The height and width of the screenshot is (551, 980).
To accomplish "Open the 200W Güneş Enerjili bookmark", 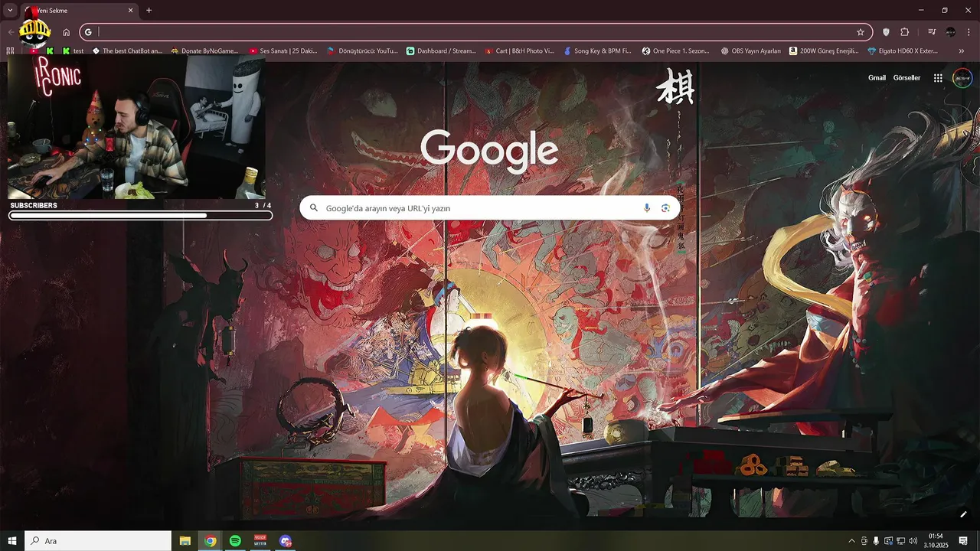I will [825, 51].
